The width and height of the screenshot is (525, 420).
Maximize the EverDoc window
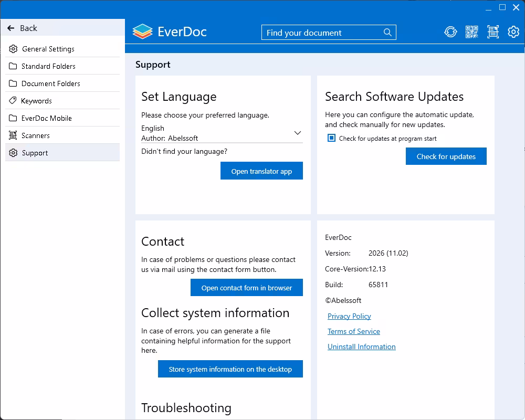click(x=502, y=7)
